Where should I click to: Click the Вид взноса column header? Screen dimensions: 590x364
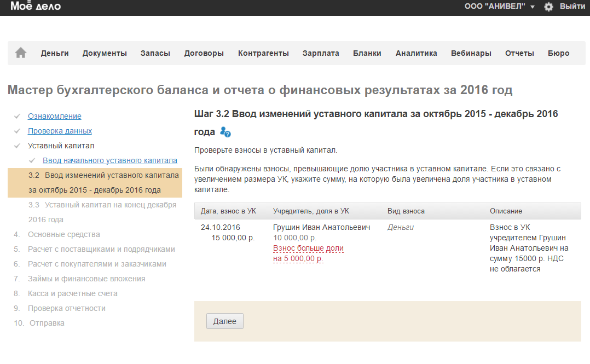pos(406,211)
